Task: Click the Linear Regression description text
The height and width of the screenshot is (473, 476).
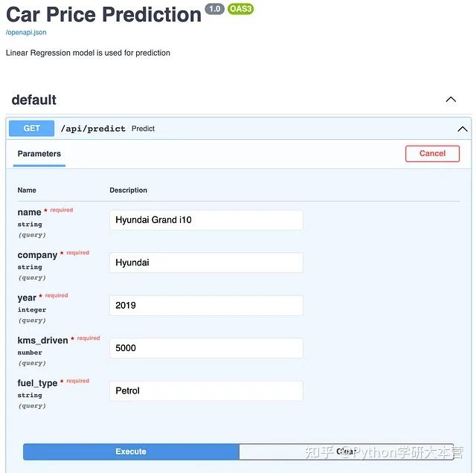Action: pyautogui.click(x=88, y=53)
